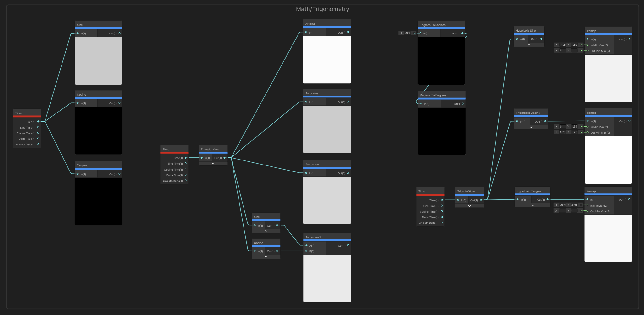Screen dimensions: 644x315
Task: Click the Y field showing 1.54
Action: click(x=574, y=127)
